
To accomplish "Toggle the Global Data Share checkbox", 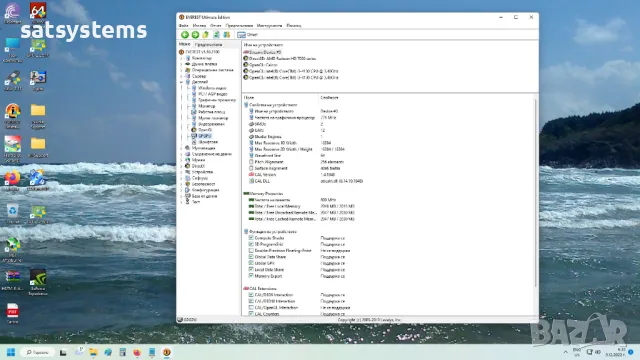I will click(x=251, y=257).
